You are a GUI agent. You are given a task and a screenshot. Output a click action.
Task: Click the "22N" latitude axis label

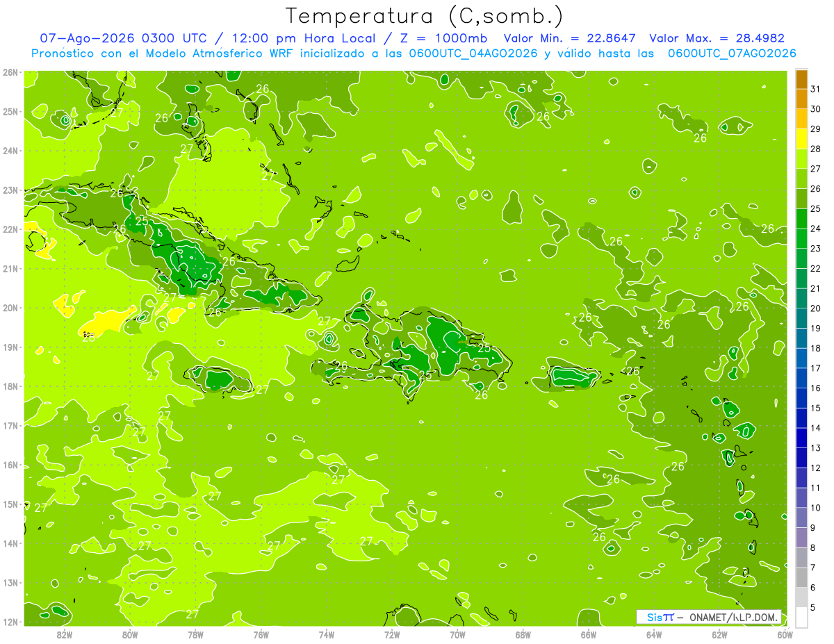[x=10, y=229]
